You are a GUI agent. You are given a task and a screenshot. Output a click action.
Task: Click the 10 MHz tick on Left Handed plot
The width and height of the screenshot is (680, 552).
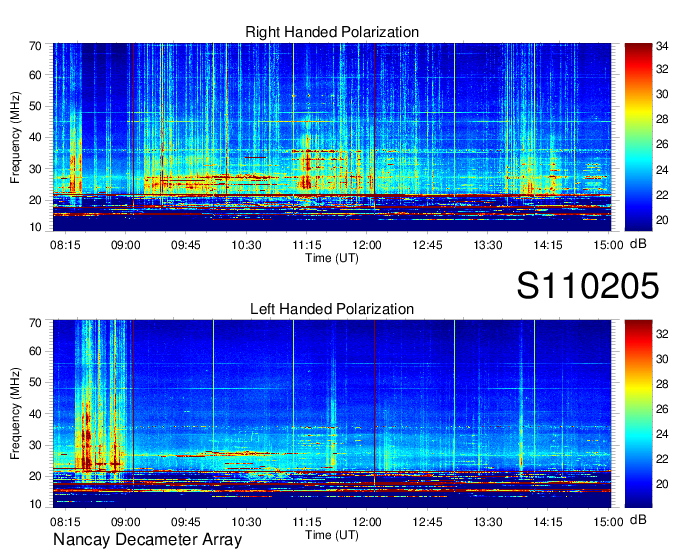pos(35,504)
